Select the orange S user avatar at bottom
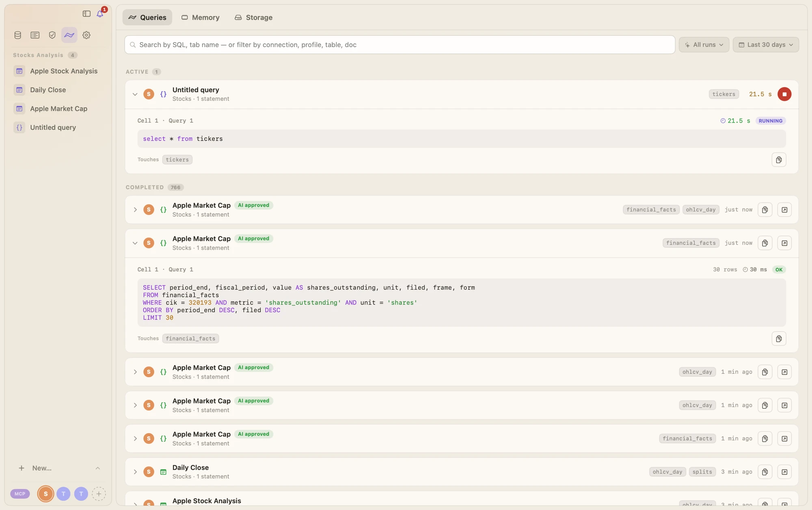 [46, 494]
